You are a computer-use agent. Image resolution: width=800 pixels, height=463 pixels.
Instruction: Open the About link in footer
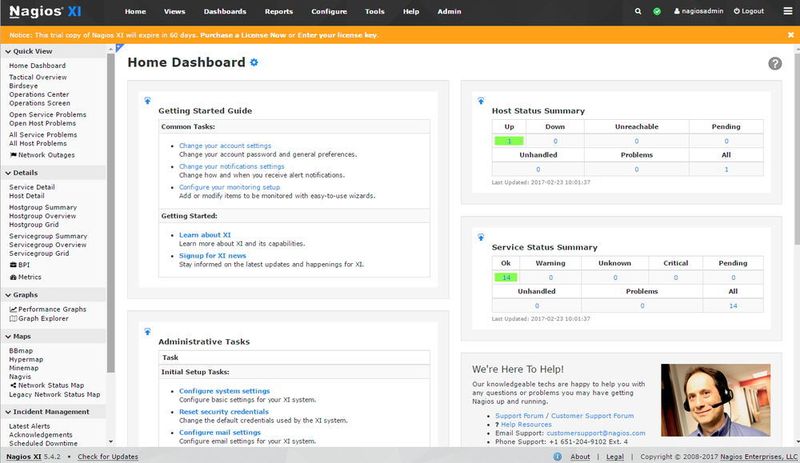point(580,457)
